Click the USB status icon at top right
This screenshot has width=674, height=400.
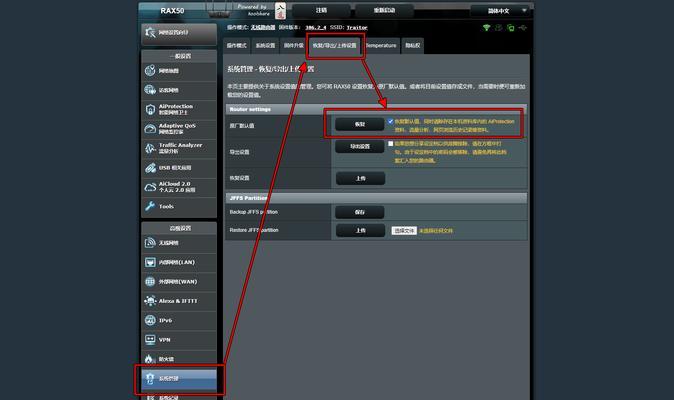[523, 27]
